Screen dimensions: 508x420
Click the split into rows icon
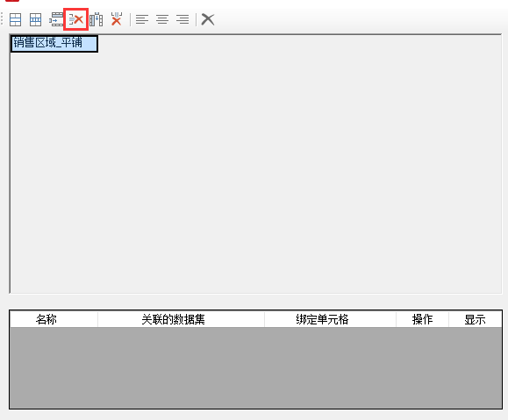point(15,19)
